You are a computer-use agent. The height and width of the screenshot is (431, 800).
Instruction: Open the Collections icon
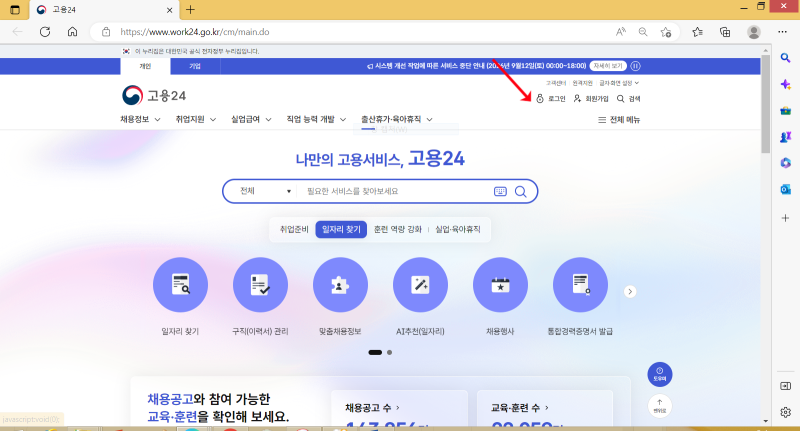tap(725, 32)
